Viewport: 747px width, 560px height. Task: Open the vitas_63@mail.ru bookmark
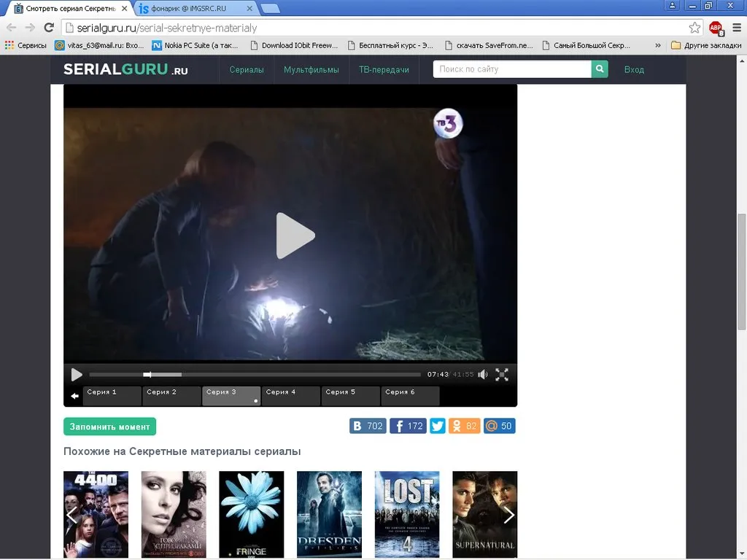(x=99, y=45)
